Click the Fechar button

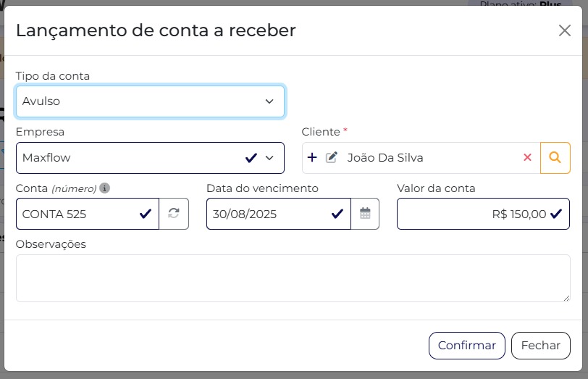tap(541, 345)
